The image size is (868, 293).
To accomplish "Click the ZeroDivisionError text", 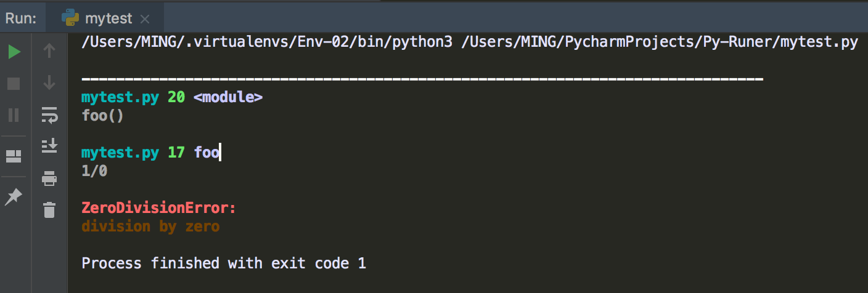I will tap(158, 208).
